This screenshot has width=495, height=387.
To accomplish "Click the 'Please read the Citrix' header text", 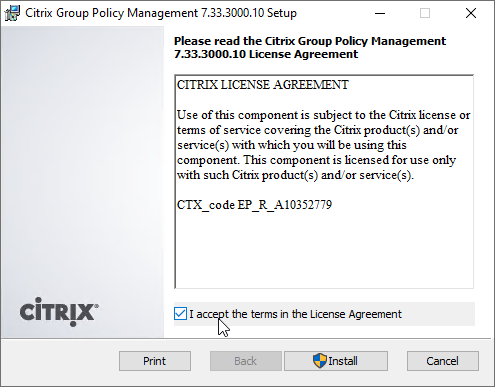I will (310, 47).
